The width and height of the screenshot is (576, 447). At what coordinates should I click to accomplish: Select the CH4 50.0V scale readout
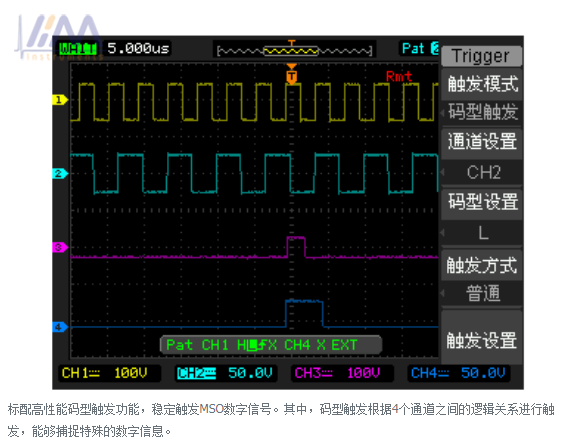(458, 373)
